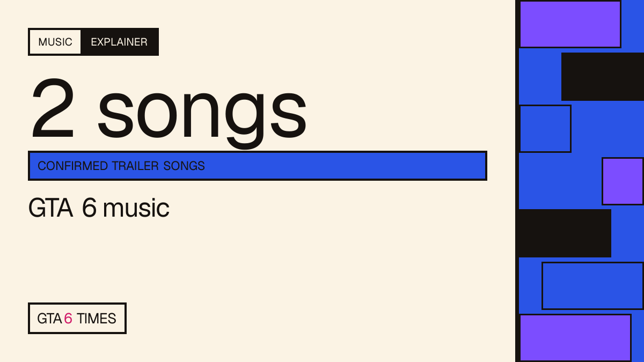Select the black EXPLAINER tag

[x=119, y=42]
